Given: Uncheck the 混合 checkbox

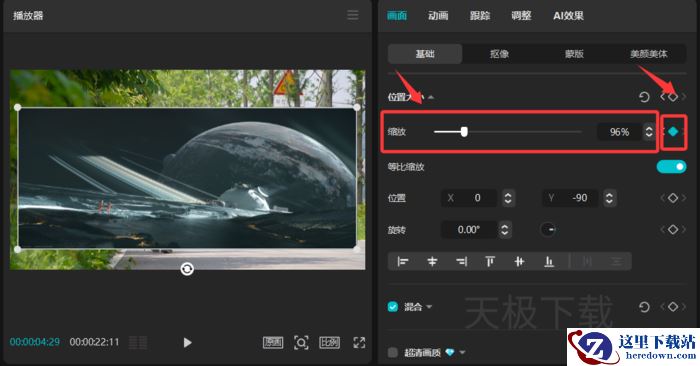Looking at the screenshot, I should [393, 307].
